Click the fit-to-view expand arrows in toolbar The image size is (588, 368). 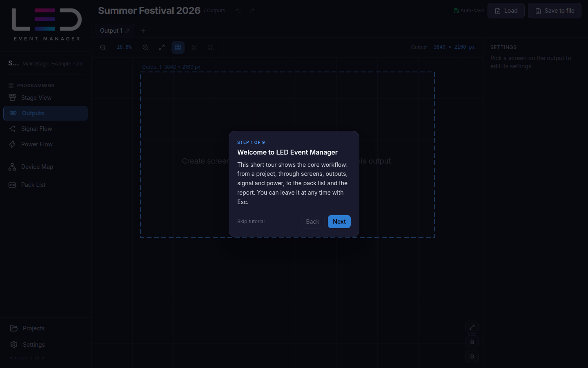click(x=162, y=47)
